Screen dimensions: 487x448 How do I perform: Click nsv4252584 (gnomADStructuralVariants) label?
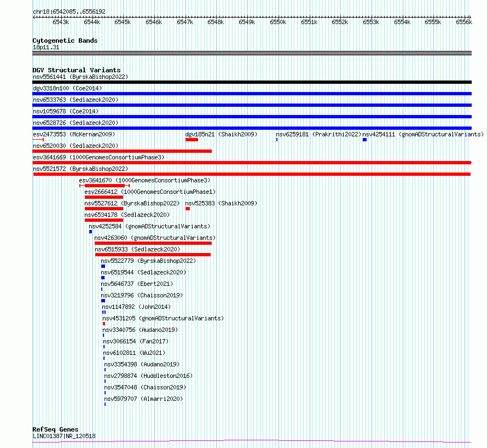149,226
